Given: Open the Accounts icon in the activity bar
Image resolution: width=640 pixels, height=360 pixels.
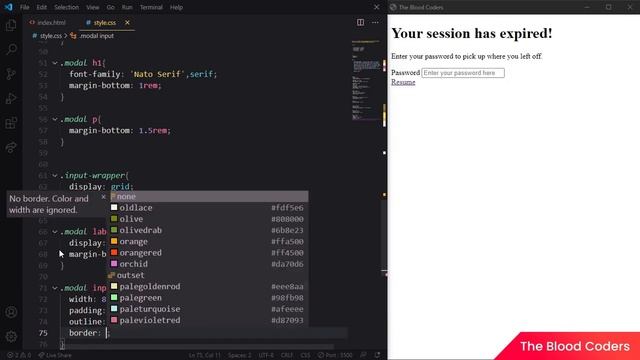Looking at the screenshot, I should pyautogui.click(x=11, y=312).
